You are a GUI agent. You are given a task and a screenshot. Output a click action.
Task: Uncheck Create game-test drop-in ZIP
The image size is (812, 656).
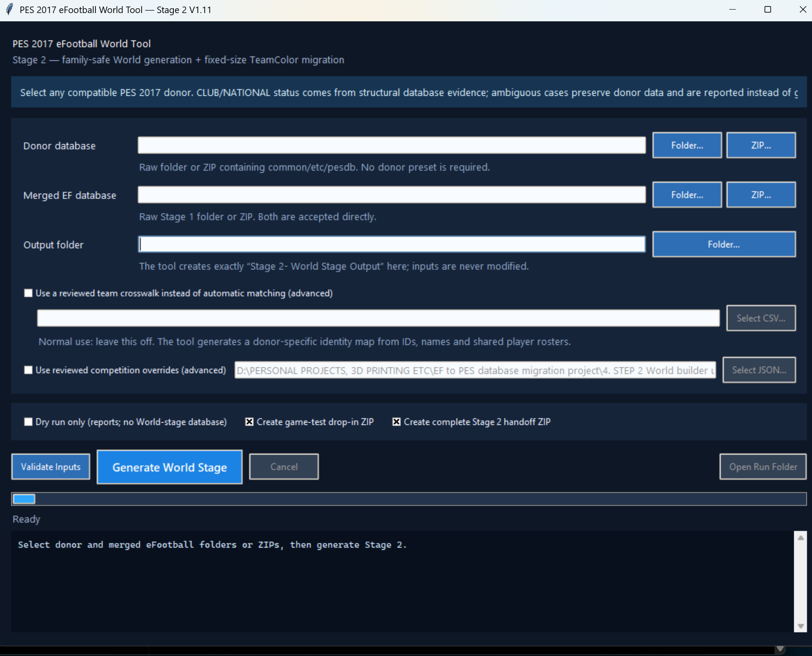249,422
